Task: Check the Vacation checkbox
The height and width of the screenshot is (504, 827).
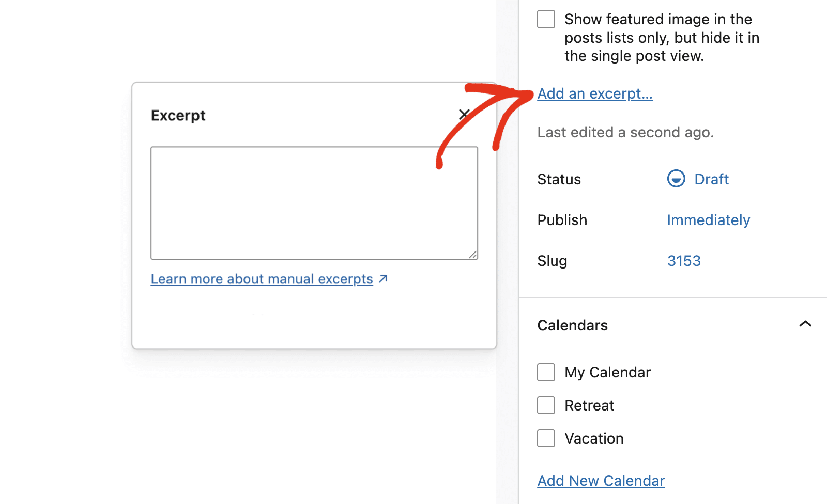Action: (x=546, y=438)
